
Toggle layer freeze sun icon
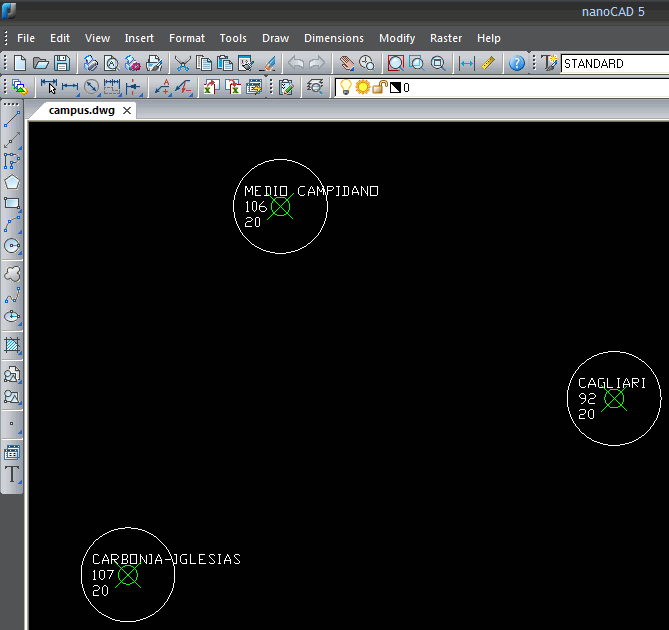coord(363,87)
